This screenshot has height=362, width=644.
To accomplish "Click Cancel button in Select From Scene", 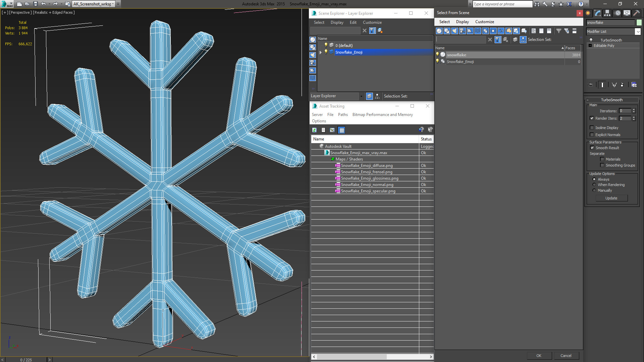I will 566,356.
